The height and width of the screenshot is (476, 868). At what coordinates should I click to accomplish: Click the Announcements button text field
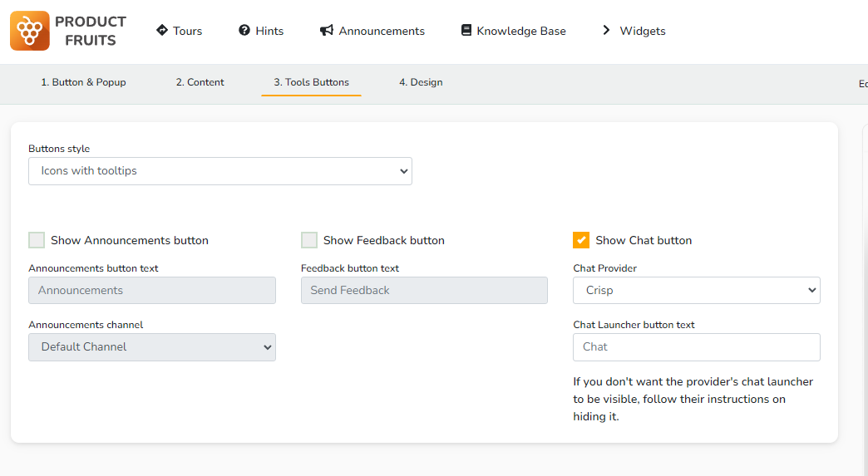pyautogui.click(x=152, y=291)
